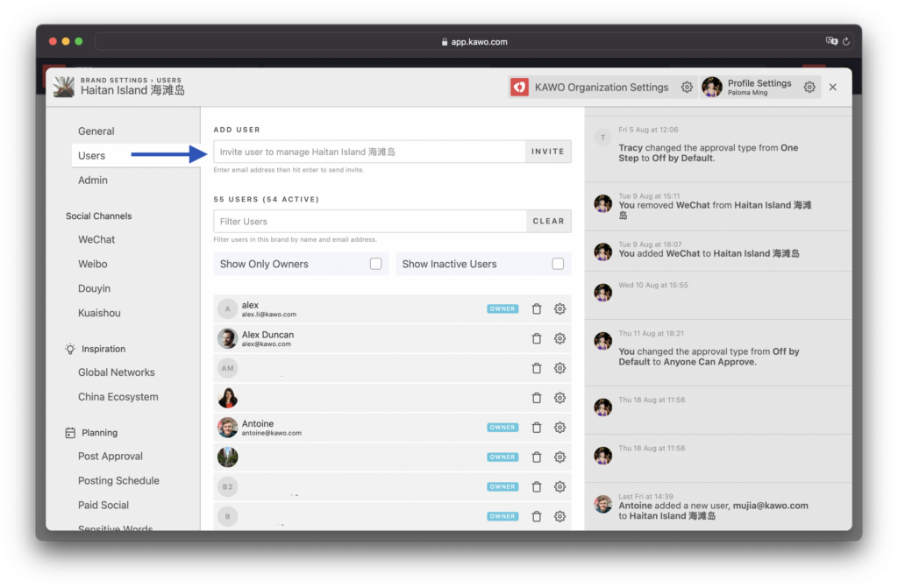Delete user alex with the trash icon
Screen dimensions: 898x588
point(537,309)
